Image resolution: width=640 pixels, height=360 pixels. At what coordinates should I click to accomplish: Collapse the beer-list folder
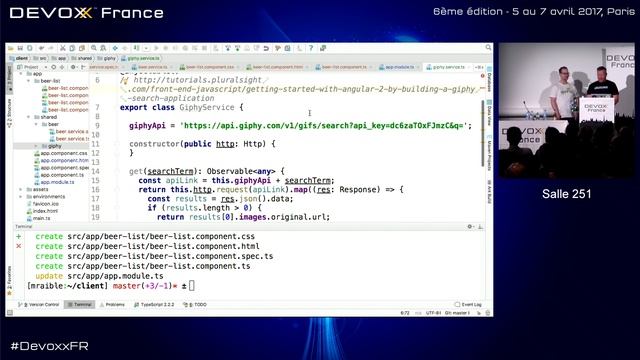29,81
